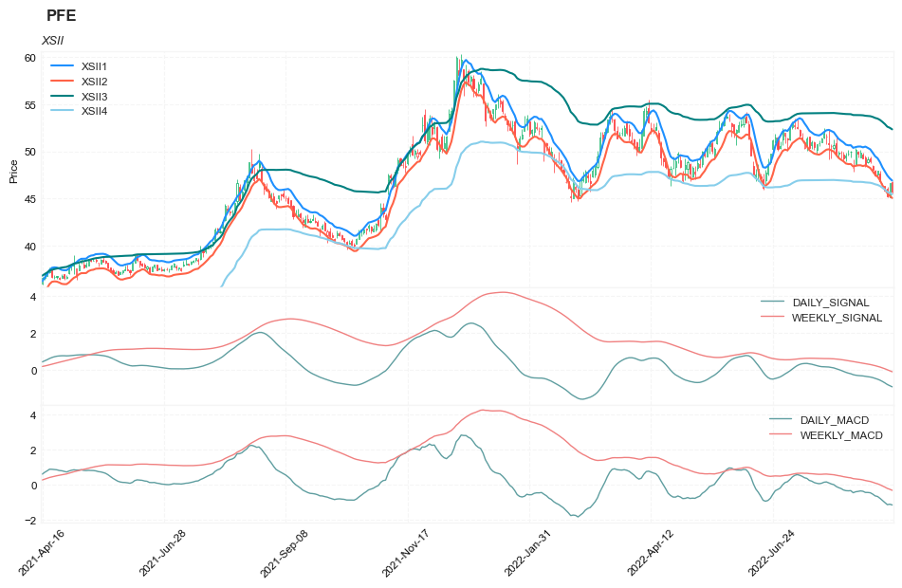Click the Price y-axis label
Screen dimensions: 902x588
(13, 172)
